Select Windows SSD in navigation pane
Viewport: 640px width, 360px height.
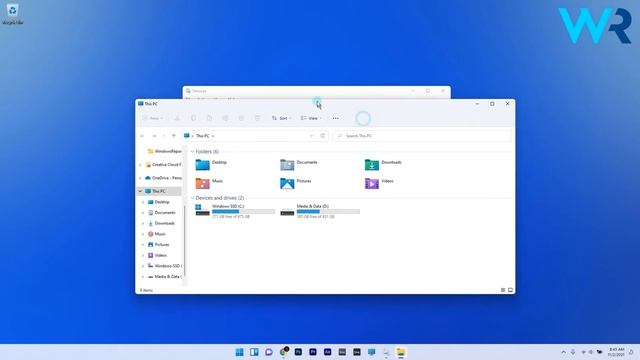pyautogui.click(x=164, y=266)
